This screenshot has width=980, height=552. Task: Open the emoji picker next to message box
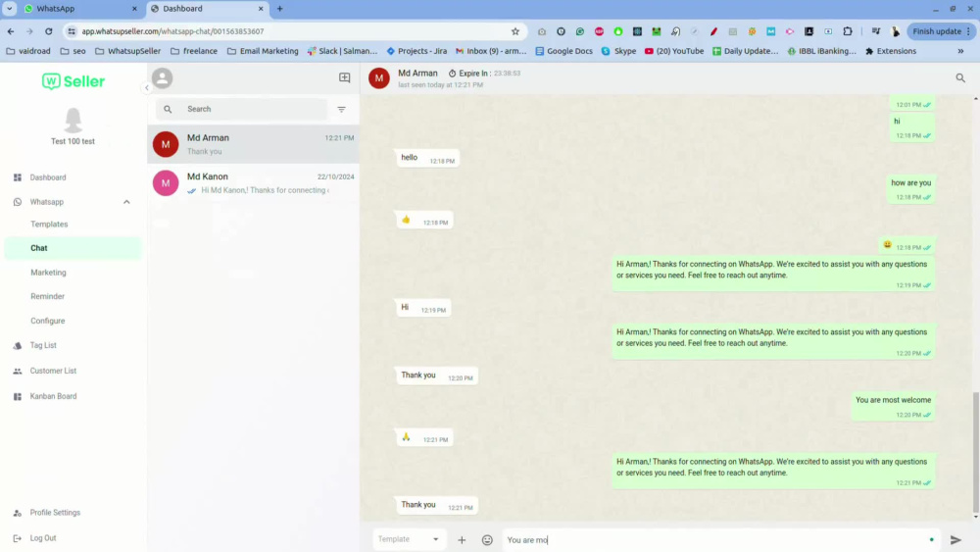point(487,540)
